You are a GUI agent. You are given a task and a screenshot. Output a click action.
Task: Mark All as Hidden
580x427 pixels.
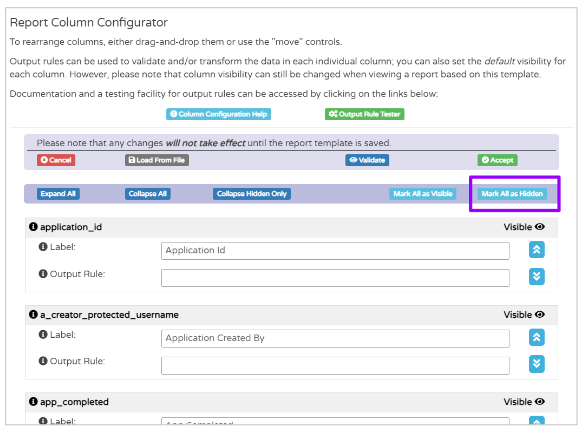point(512,194)
